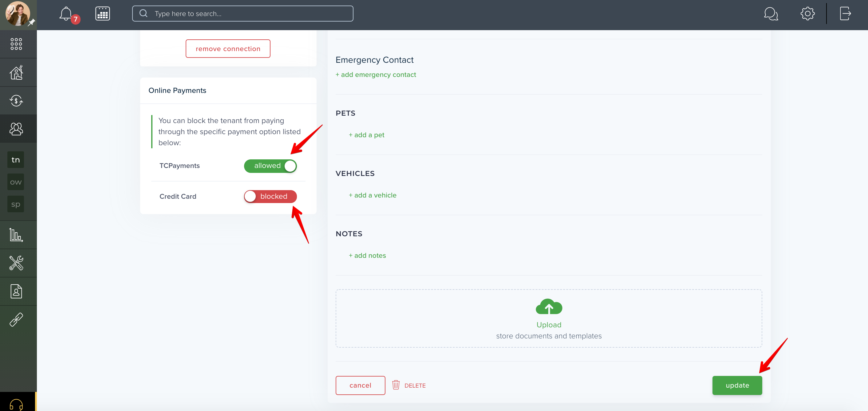Open the chat messages icon

(x=771, y=14)
